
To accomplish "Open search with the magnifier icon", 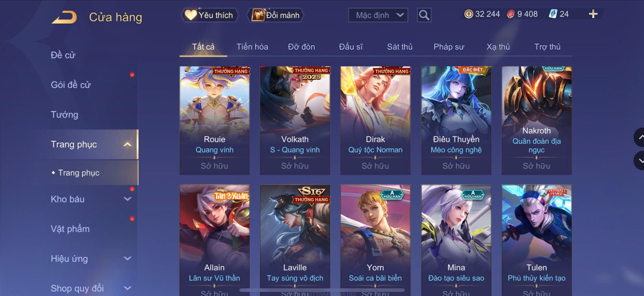I will point(424,15).
